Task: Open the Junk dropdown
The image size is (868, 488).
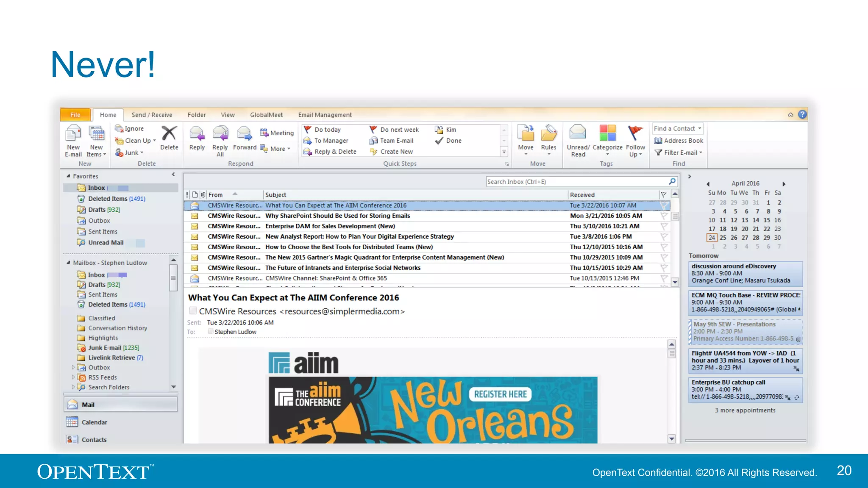Action: (x=130, y=152)
